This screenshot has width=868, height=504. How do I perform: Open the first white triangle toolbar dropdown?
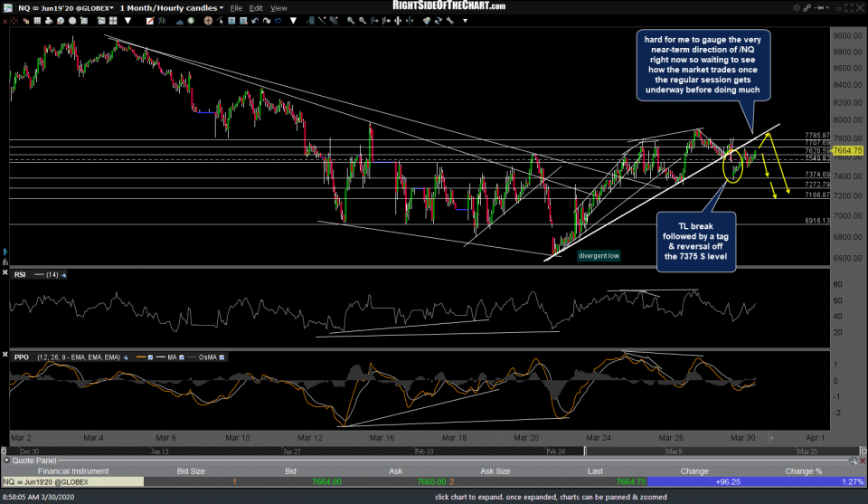tap(127, 21)
